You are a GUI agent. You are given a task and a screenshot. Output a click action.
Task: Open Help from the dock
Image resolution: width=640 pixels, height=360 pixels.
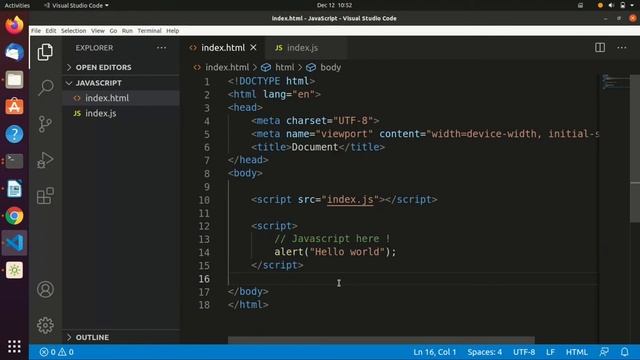click(x=14, y=134)
